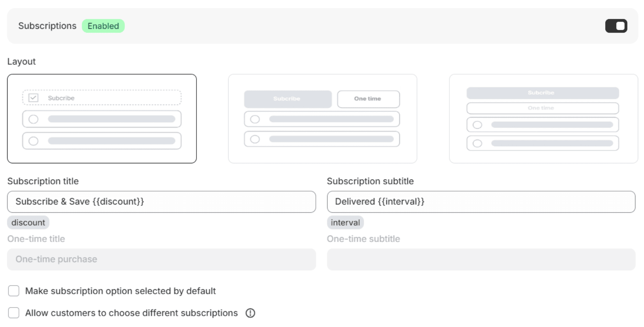Image resolution: width=644 pixels, height=327 pixels.
Task: Select the checkbox-style Subscribe layout
Action: [x=102, y=119]
